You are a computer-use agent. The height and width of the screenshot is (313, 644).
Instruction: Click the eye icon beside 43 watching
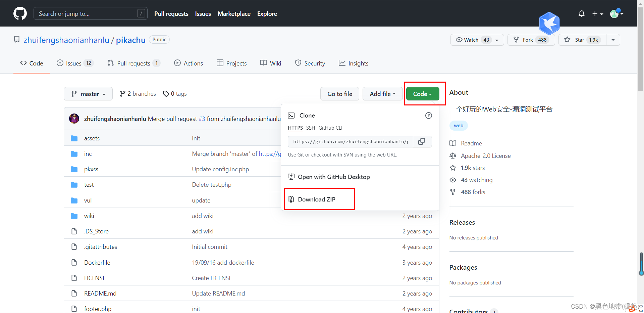453,180
